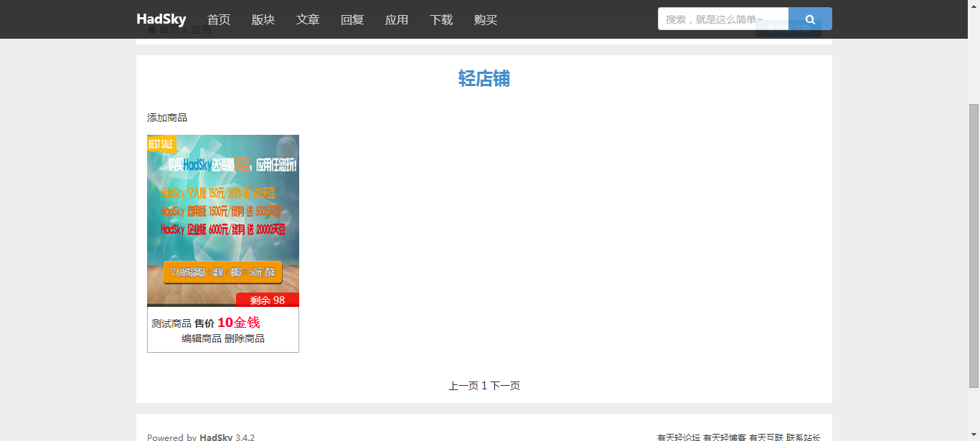This screenshot has height=441, width=980.
Task: Click 编辑商品 under the test product
Action: point(202,338)
